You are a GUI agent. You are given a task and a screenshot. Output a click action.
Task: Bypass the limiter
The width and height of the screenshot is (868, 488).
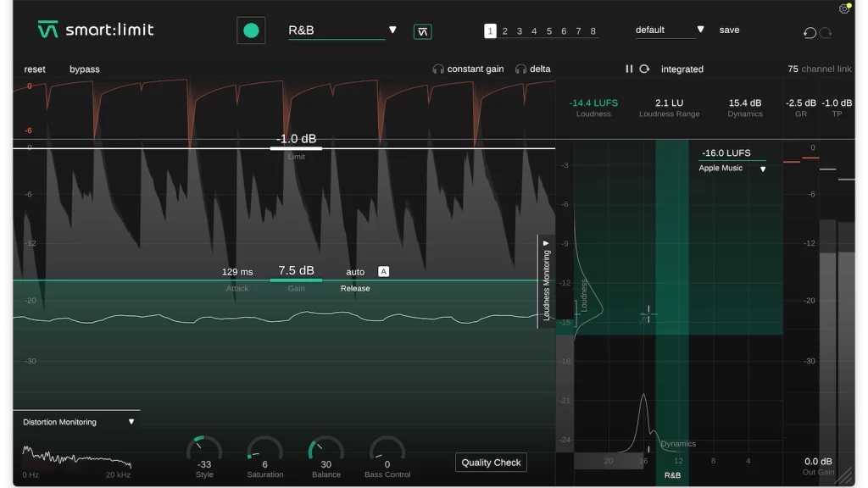[x=84, y=69]
